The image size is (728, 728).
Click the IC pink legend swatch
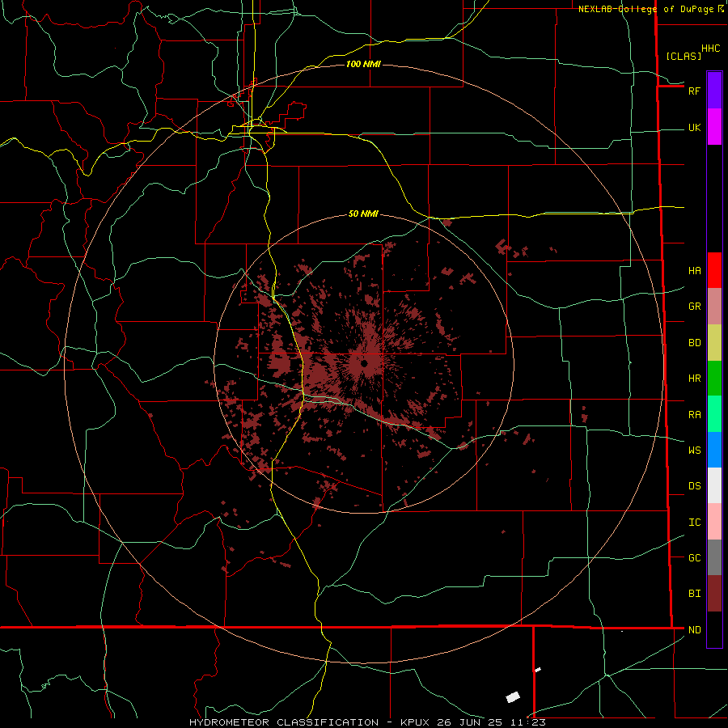(x=714, y=522)
